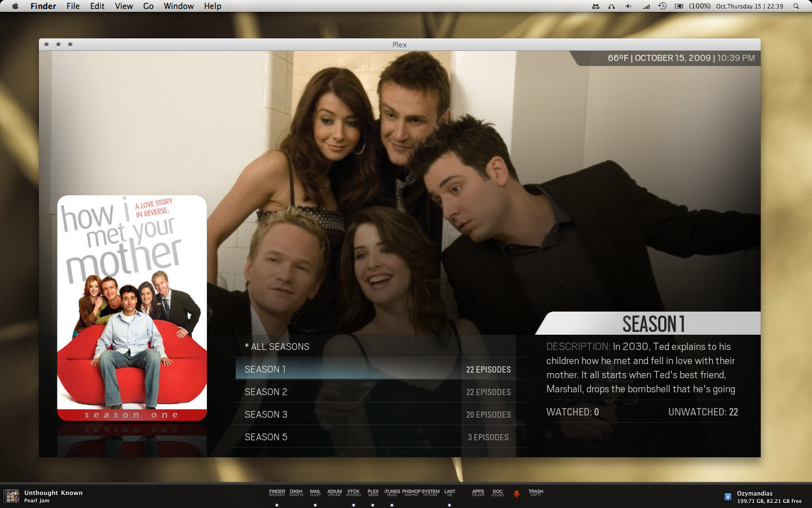
Task: Open the View menu
Action: (x=123, y=6)
